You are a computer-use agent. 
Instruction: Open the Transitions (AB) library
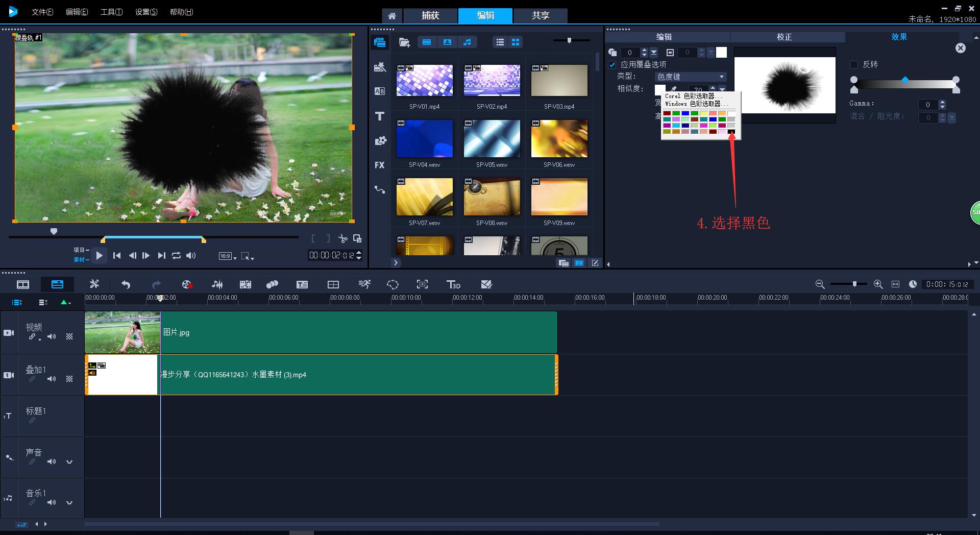[380, 91]
